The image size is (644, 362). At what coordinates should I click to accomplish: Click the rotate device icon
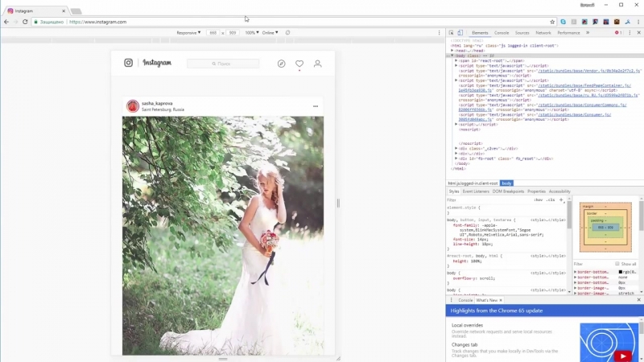pos(287,32)
